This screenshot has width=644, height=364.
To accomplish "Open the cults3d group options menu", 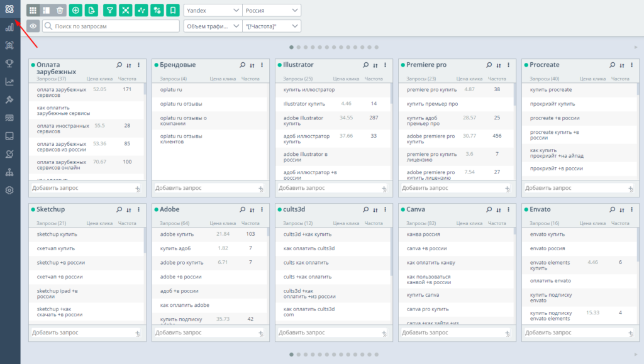I will 386,209.
